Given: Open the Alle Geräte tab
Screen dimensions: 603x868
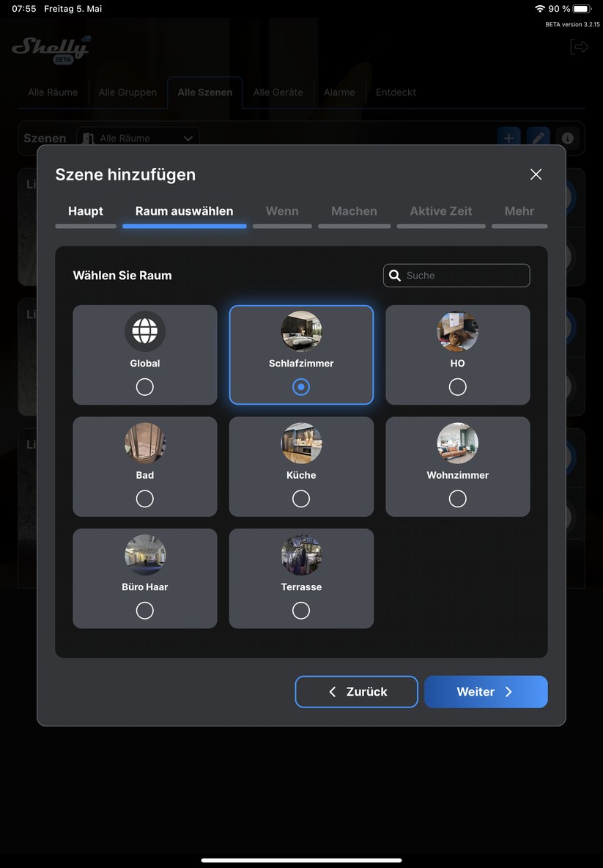Looking at the screenshot, I should coord(278,92).
